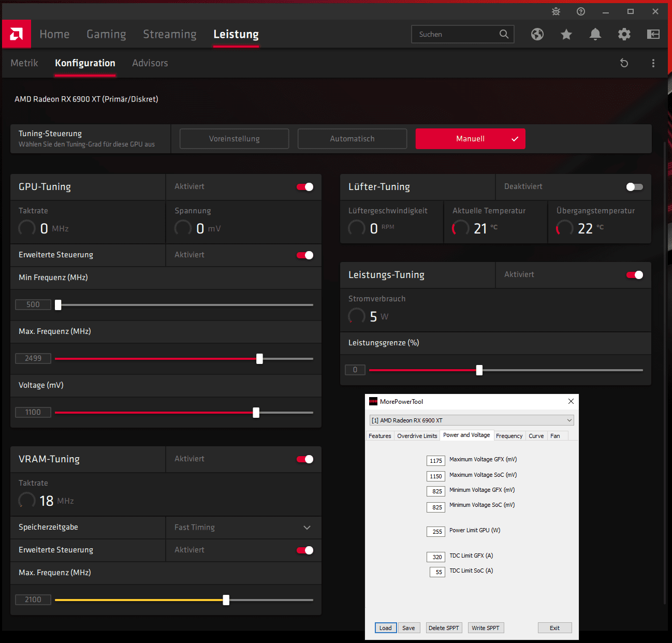Select the Automatisch tuning mode
The height and width of the screenshot is (643, 672).
point(353,139)
